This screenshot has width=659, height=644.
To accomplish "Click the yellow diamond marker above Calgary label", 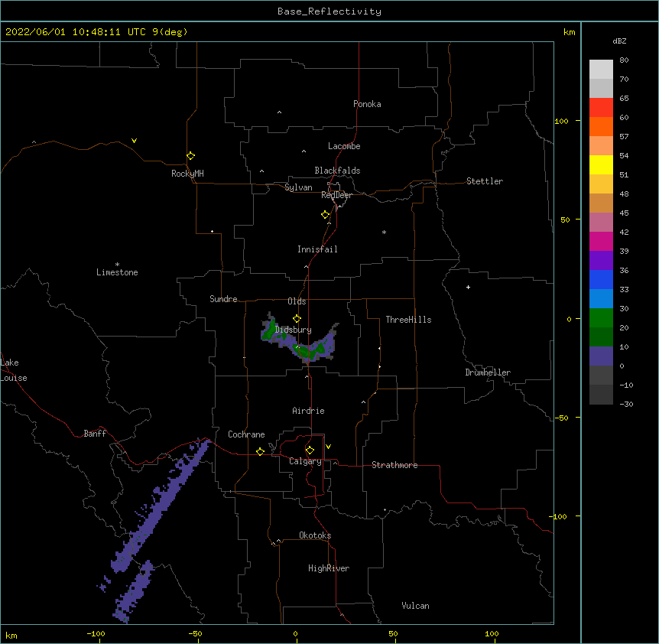I will coord(310,450).
